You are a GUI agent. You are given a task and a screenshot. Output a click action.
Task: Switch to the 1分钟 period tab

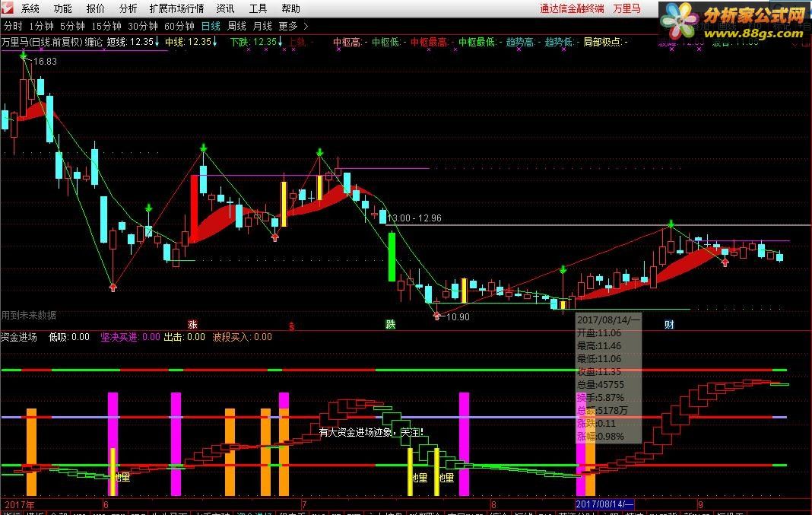(x=41, y=26)
